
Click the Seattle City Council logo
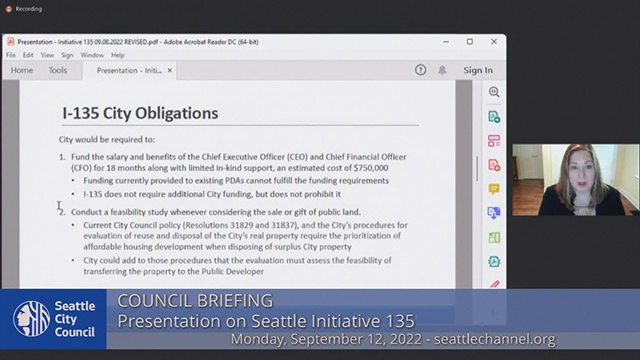tap(53, 319)
